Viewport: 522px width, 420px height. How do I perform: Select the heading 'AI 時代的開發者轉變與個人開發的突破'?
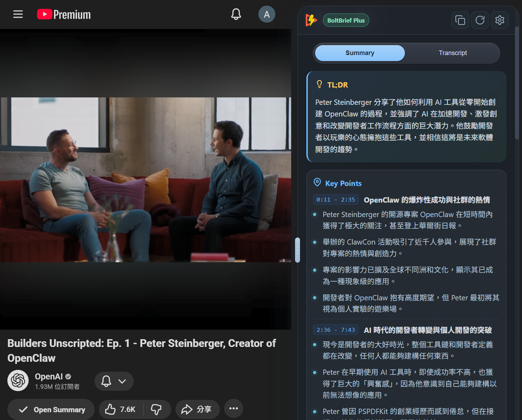(428, 330)
